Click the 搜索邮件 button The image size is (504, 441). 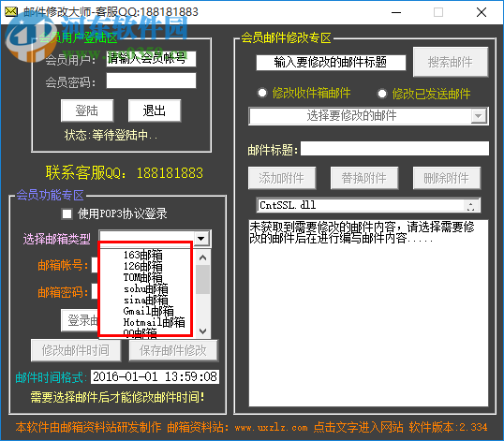pyautogui.click(x=451, y=62)
